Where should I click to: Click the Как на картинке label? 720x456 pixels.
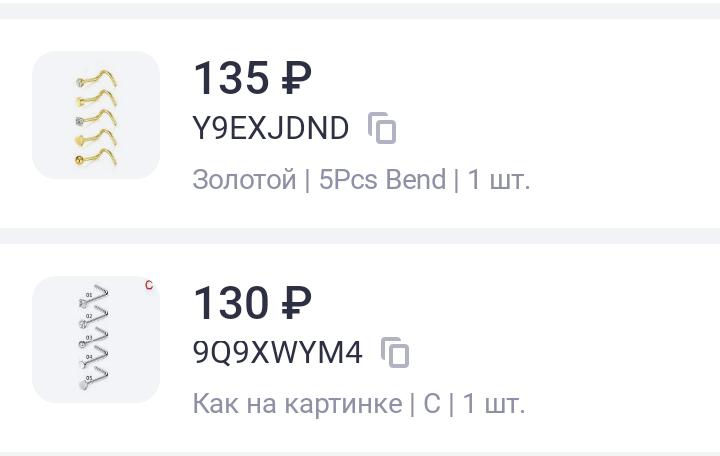(296, 404)
